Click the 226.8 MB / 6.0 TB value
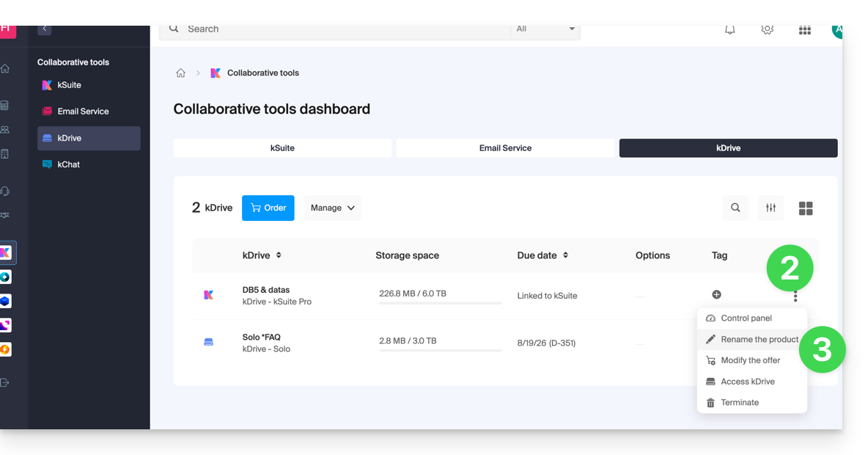Viewport: 868px width, 455px height. [x=413, y=294]
